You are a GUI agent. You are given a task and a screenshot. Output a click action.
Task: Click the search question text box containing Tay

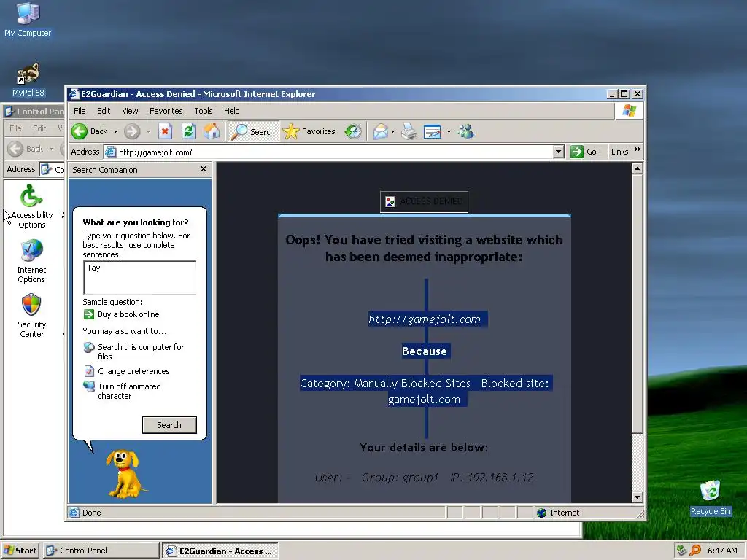[x=139, y=277]
